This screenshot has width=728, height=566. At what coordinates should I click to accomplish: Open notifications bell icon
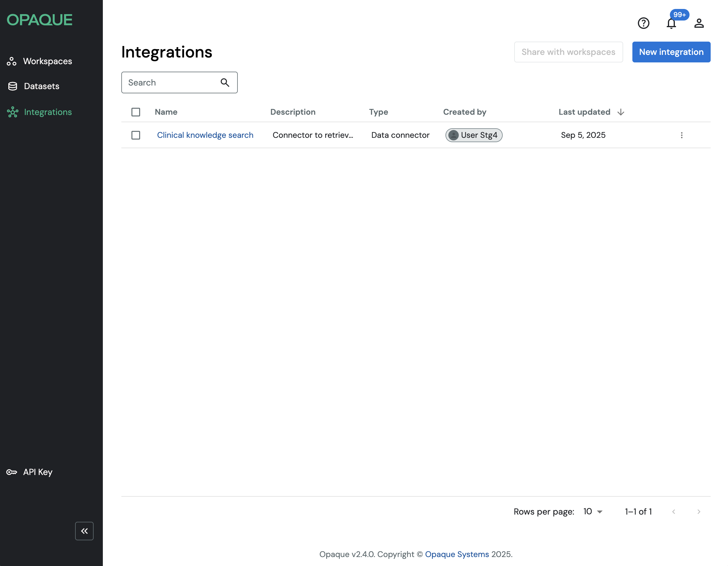(x=671, y=23)
